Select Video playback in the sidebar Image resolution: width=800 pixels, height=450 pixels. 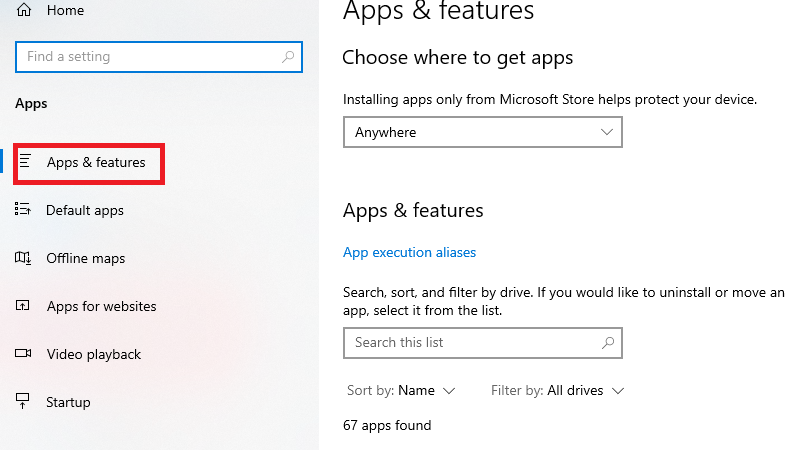click(94, 354)
